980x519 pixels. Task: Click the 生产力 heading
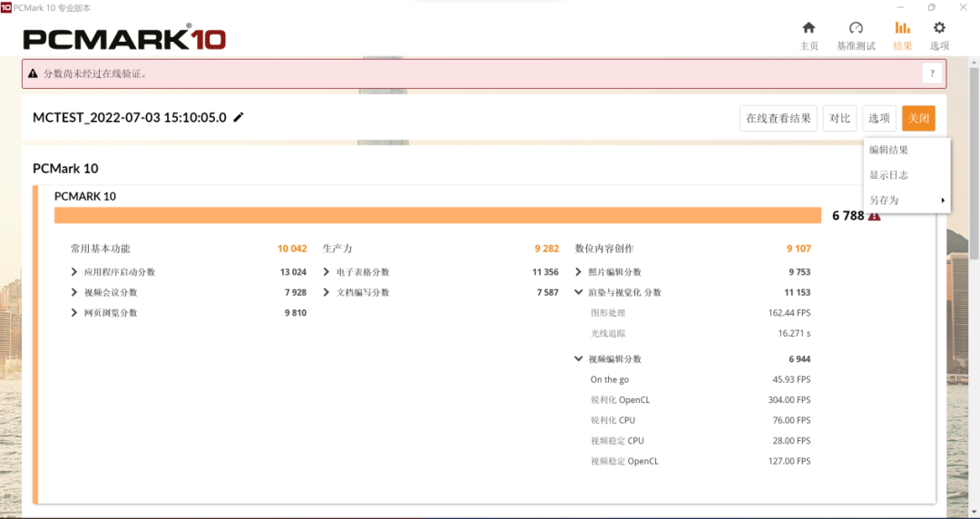click(337, 249)
